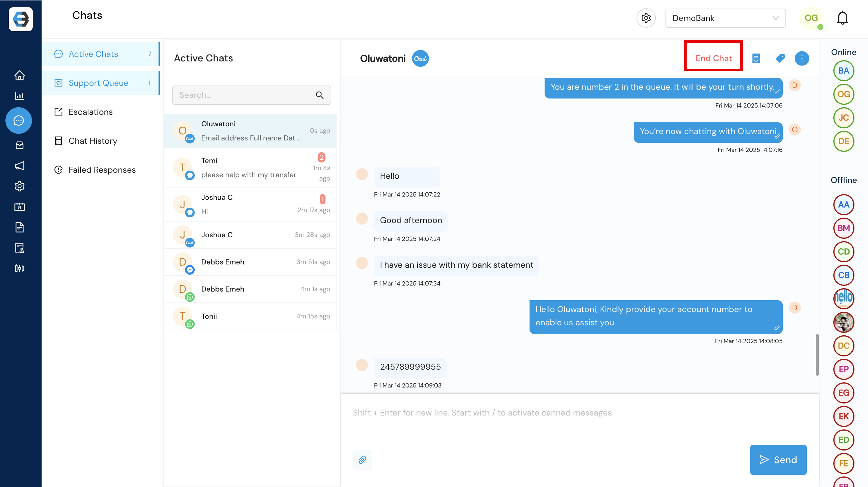
Task: Select offline agent BM avatar
Action: (x=843, y=228)
